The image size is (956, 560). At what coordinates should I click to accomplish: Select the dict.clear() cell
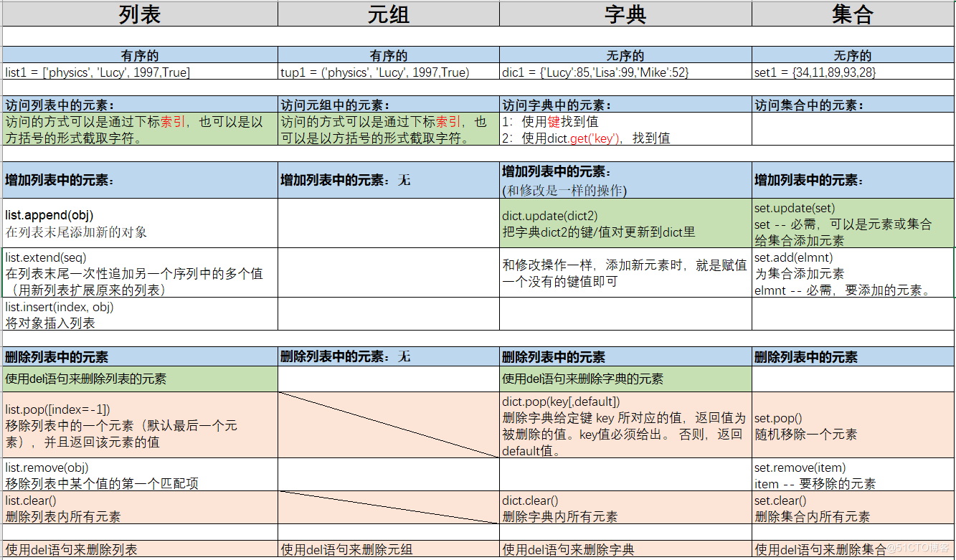[625, 508]
